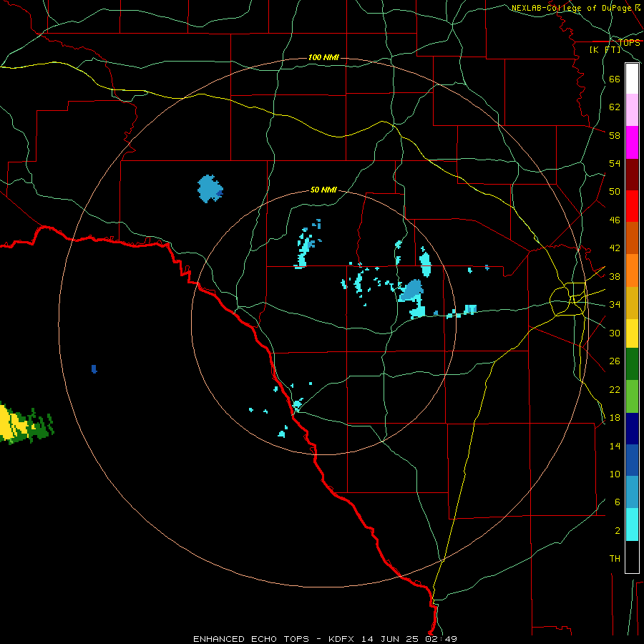Click the legend value 22
Image resolution: width=644 pixels, height=644 pixels.
click(x=615, y=389)
